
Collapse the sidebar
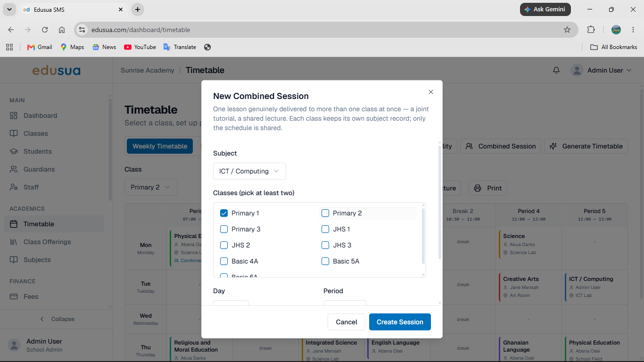click(57, 319)
